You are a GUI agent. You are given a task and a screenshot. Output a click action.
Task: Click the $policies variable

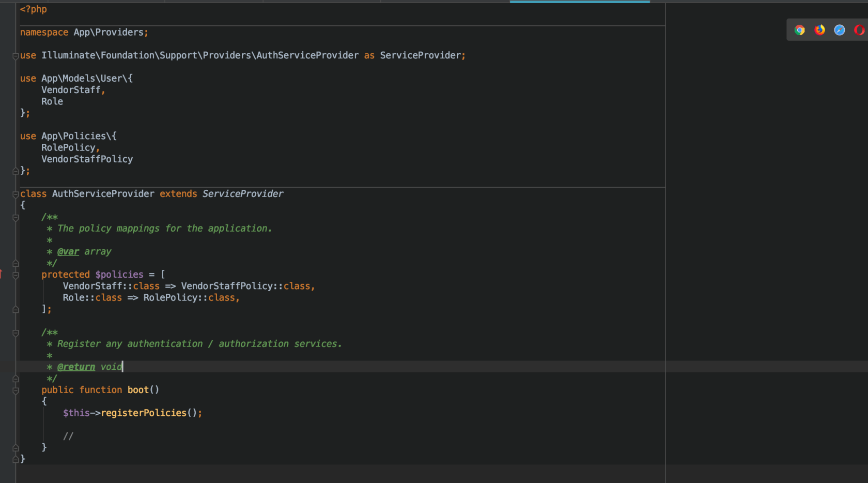pos(119,275)
